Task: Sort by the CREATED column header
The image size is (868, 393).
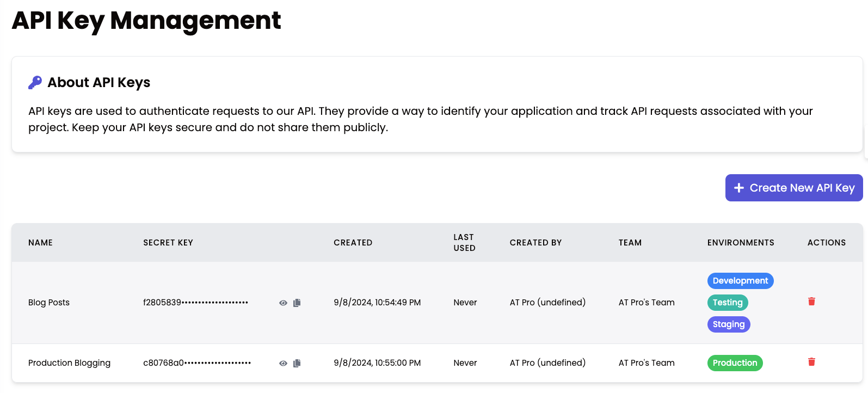Action: [x=353, y=242]
